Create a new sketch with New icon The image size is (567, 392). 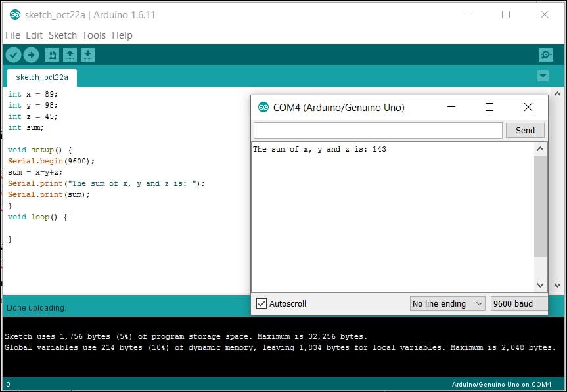pyautogui.click(x=52, y=55)
